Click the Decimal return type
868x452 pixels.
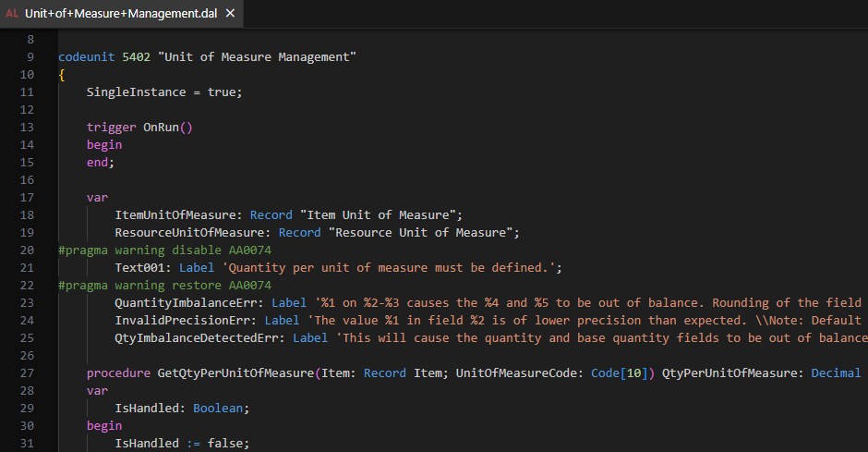point(836,373)
